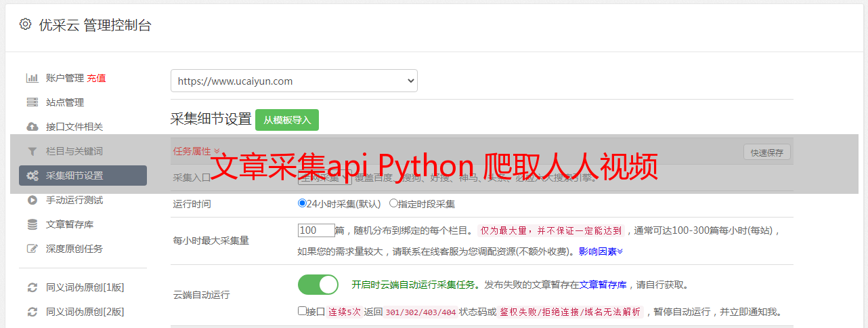Click the 301/302/403/404 status code text
The width and height of the screenshot is (868, 328).
420,312
